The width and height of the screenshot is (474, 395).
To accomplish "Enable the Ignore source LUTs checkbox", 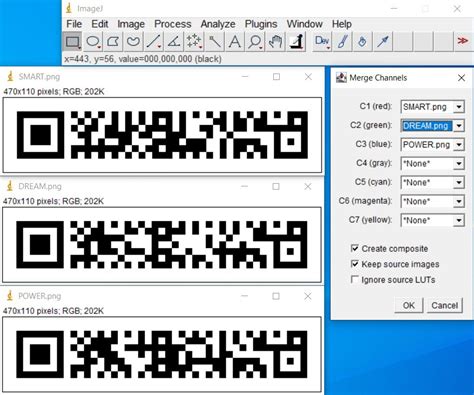I will [x=355, y=279].
